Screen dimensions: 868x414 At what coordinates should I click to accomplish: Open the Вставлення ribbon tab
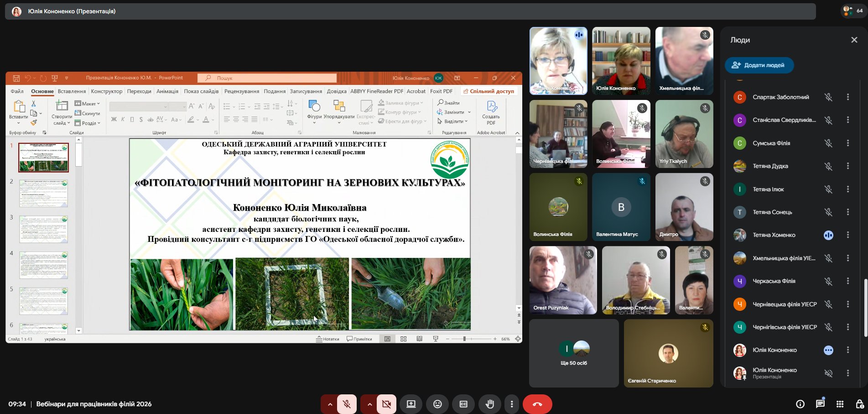click(x=72, y=91)
